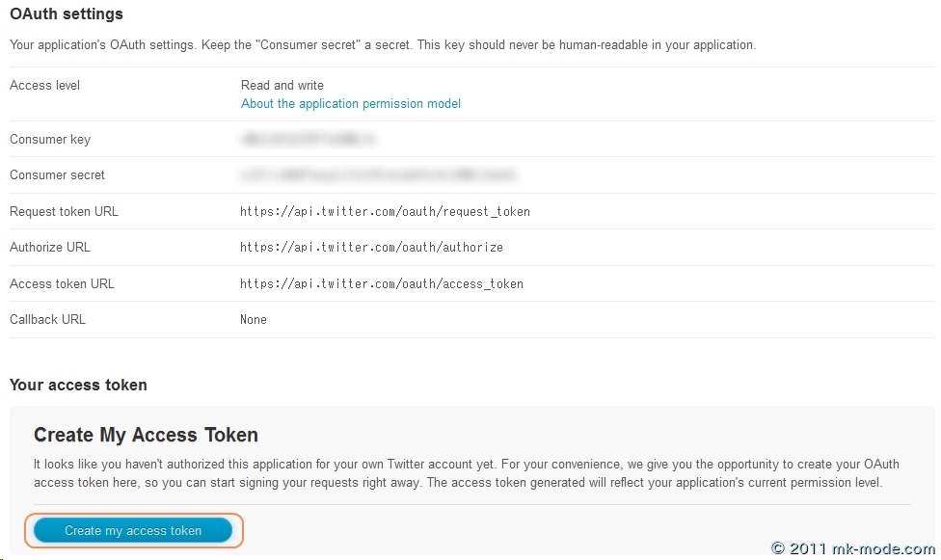The height and width of the screenshot is (560, 941).
Task: Click the oauth/authorize URL value
Action: [x=371, y=247]
